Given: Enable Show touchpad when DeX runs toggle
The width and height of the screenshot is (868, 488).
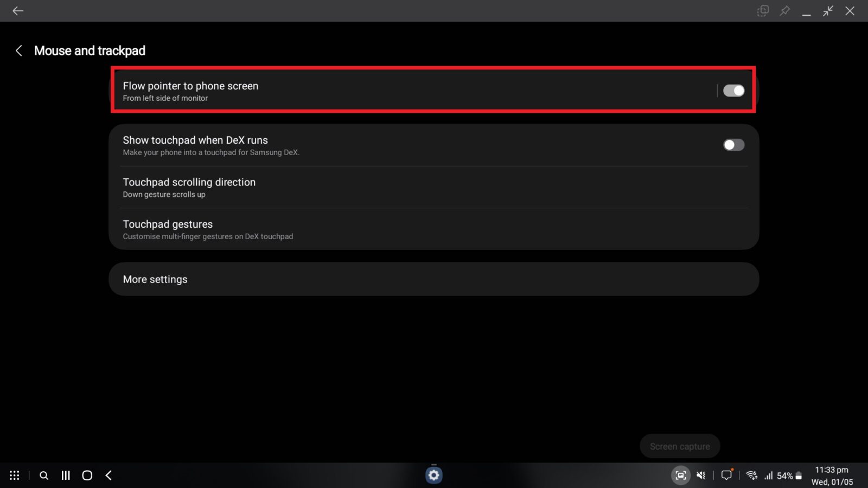Looking at the screenshot, I should click(733, 145).
